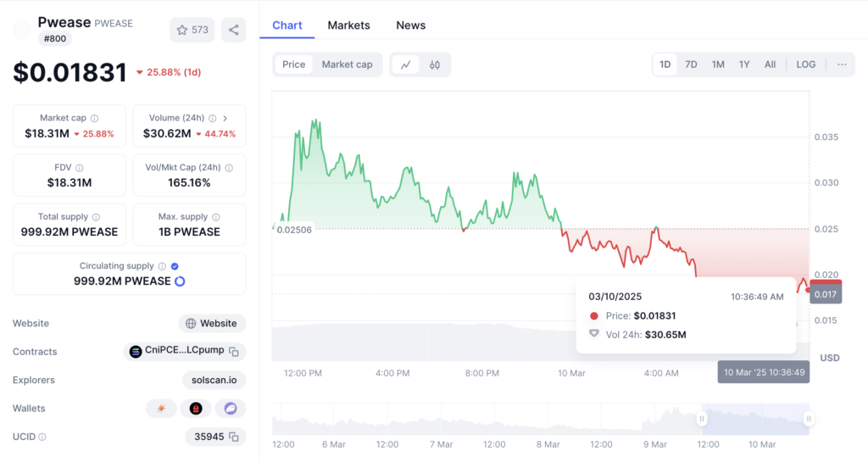Click the 8:00 PM axis label
This screenshot has height=462, width=868.
point(482,374)
